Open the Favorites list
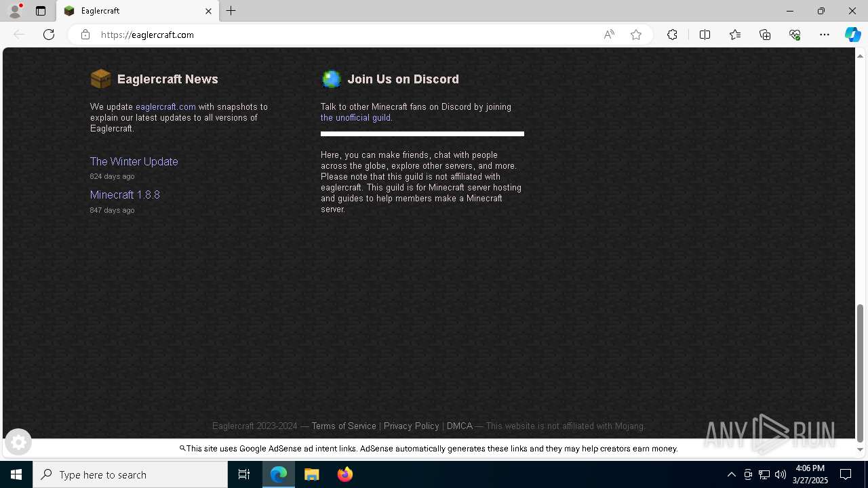868x488 pixels. pyautogui.click(x=735, y=35)
